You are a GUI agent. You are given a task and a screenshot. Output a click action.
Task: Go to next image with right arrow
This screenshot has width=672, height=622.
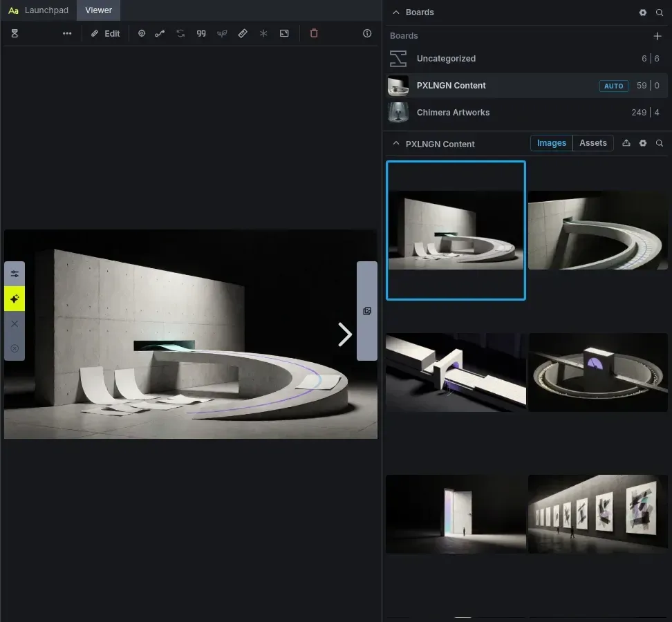click(345, 334)
